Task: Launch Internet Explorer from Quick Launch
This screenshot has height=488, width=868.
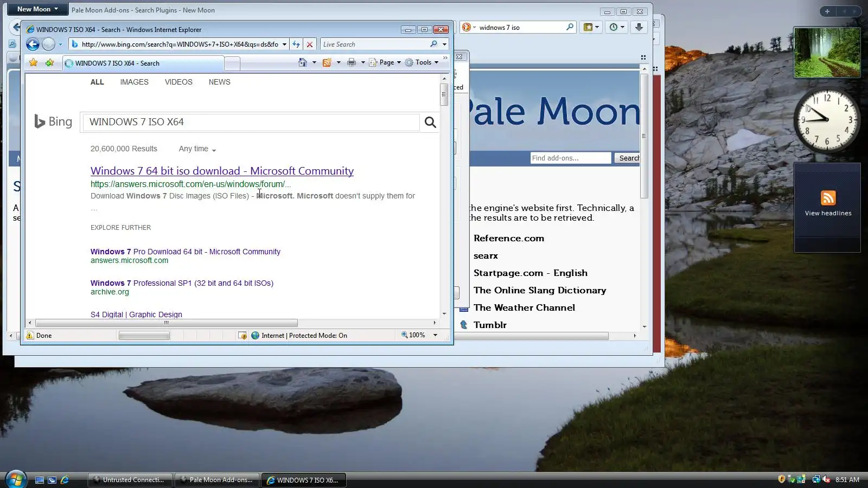Action: tap(65, 480)
